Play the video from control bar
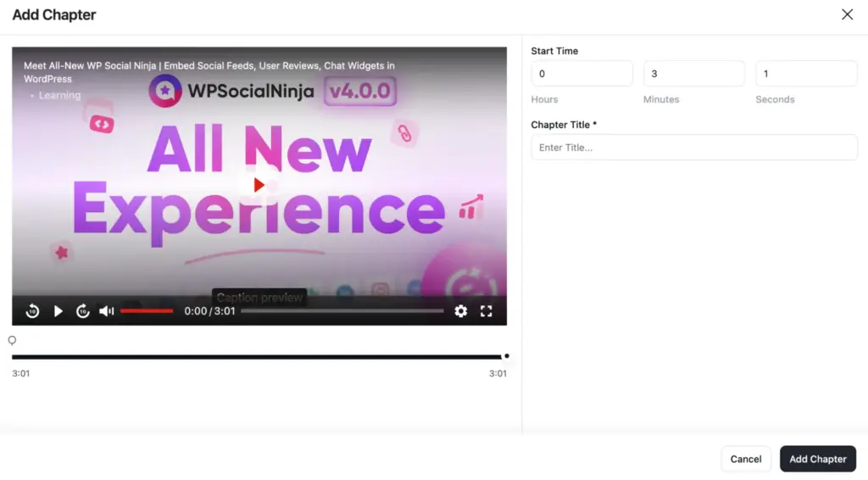This screenshot has width=868, height=480. point(58,311)
